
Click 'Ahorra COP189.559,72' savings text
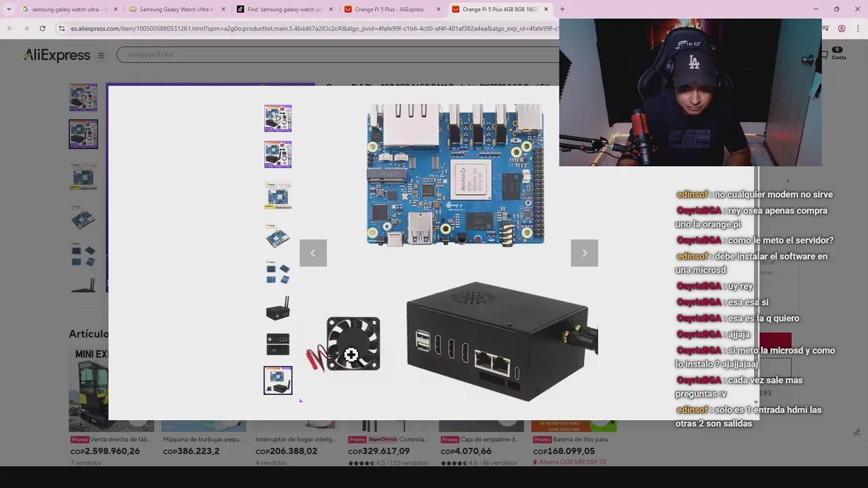(x=570, y=462)
